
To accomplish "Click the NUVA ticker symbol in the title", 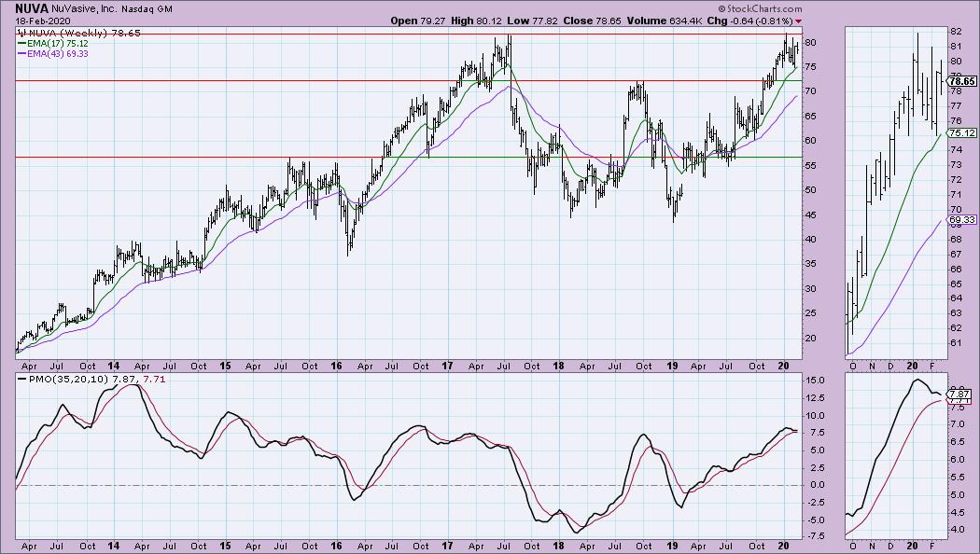I will (31, 9).
